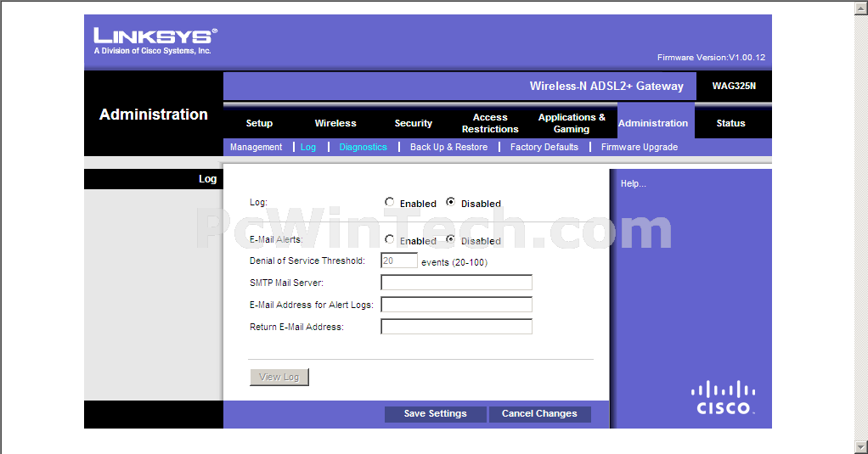Screen dimensions: 868x454
Task: Click the SMTP Mail Server label
Action: pos(286,283)
